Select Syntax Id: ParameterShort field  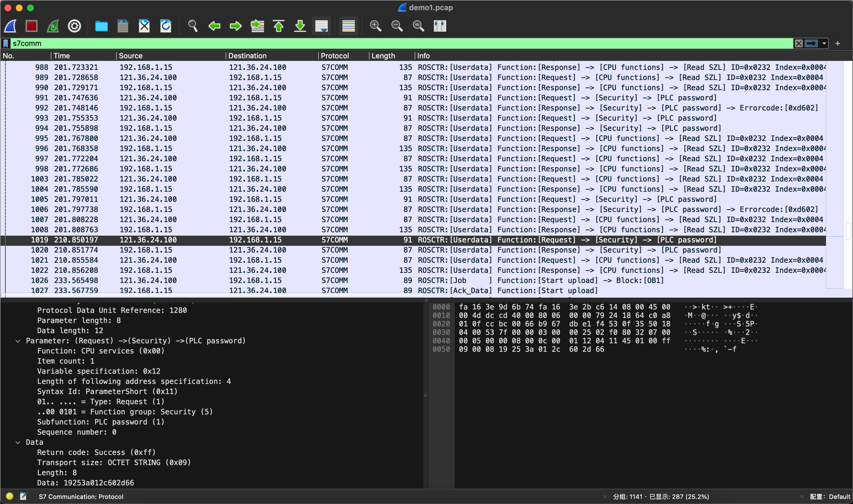pos(107,392)
